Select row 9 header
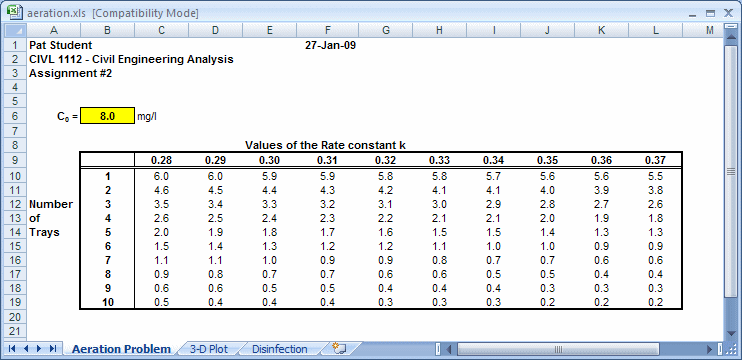This screenshot has width=742, height=360. (15, 160)
